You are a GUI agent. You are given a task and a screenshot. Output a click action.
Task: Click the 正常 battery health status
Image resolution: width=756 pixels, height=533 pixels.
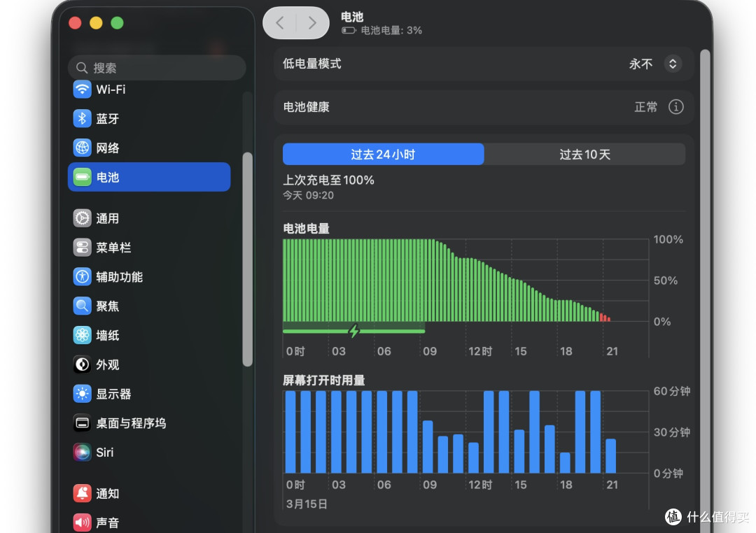[645, 107]
